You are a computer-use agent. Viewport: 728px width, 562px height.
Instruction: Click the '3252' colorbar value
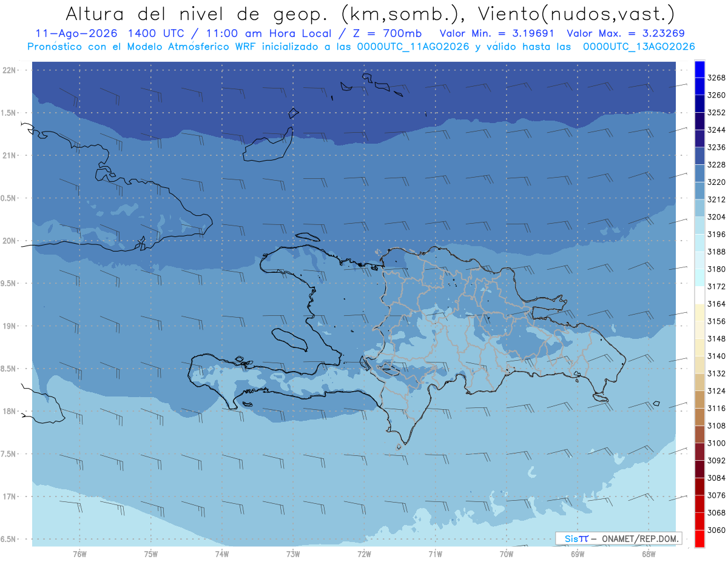716,113
